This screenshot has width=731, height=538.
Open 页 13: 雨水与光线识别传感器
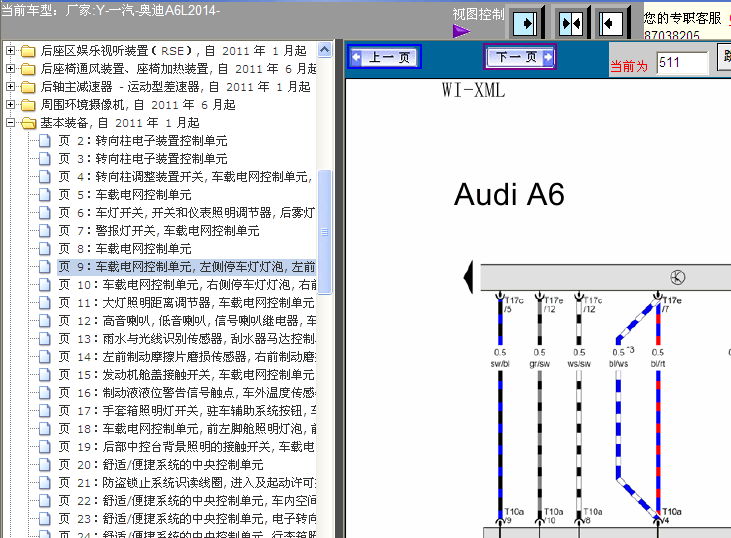[187, 339]
